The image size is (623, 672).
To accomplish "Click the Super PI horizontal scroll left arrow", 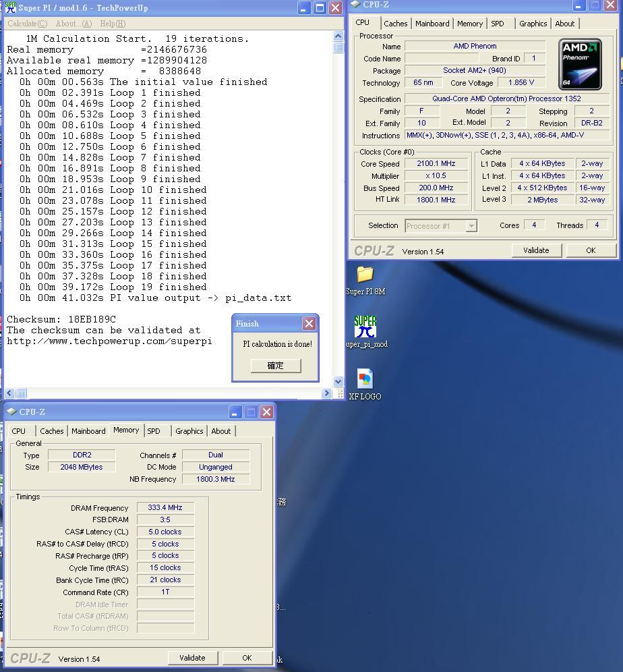I will (x=9, y=393).
